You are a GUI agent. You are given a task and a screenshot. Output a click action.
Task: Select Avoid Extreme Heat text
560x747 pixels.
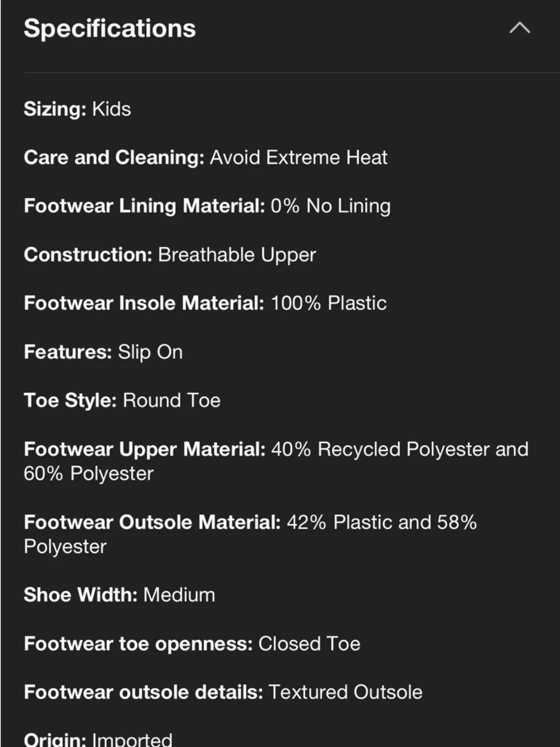pos(298,157)
